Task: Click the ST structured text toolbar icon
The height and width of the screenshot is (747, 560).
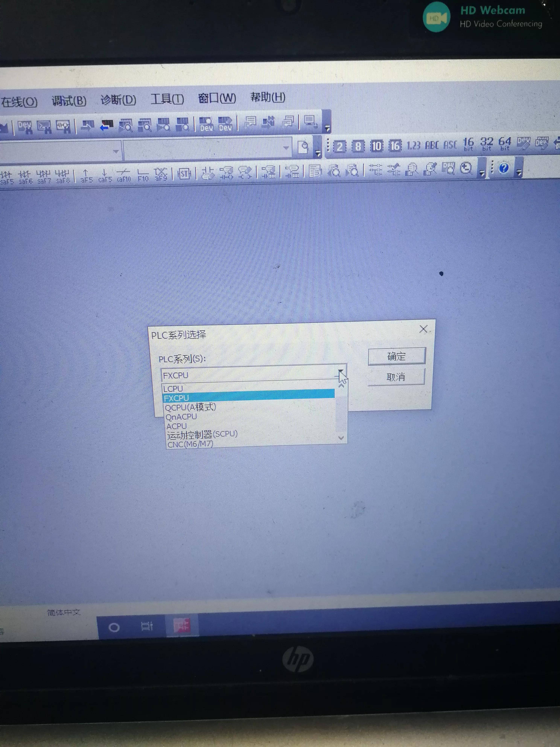Action: coord(184,174)
